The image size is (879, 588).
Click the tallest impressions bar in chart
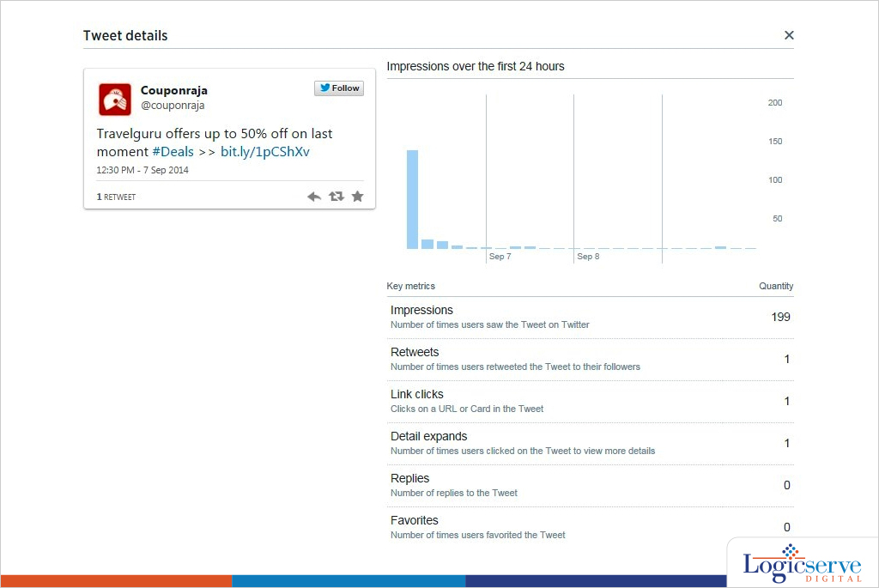[x=412, y=199]
